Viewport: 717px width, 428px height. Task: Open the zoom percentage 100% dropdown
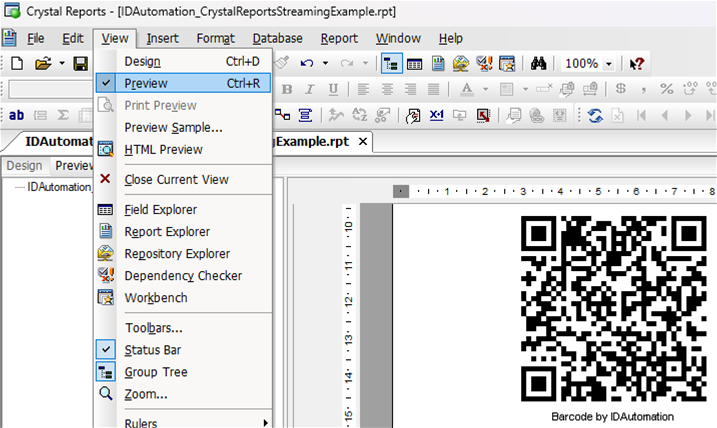(609, 64)
